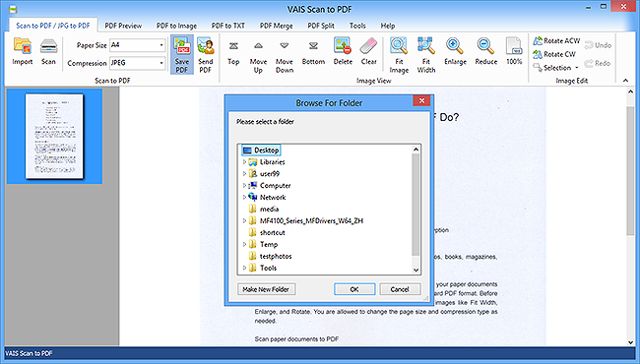Screen dimensions: 640x364
Task: Click the app icon in title bar
Action: click(x=13, y=9)
